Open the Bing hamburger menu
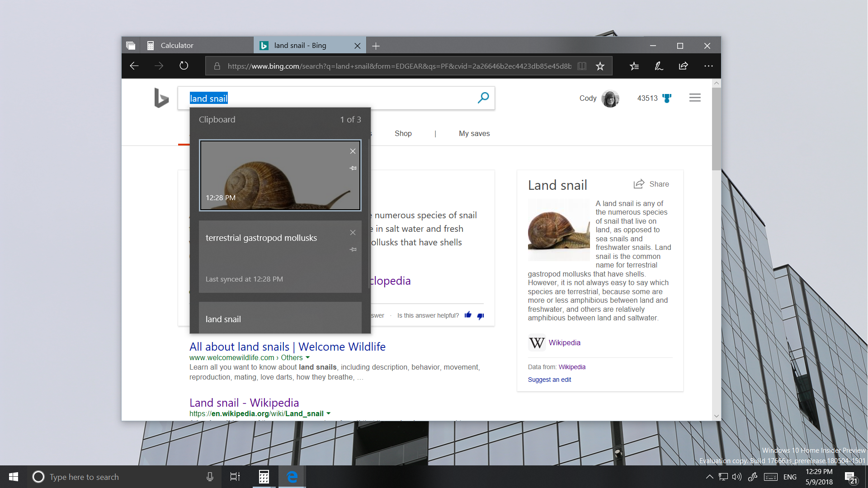The height and width of the screenshot is (488, 868). 695,98
